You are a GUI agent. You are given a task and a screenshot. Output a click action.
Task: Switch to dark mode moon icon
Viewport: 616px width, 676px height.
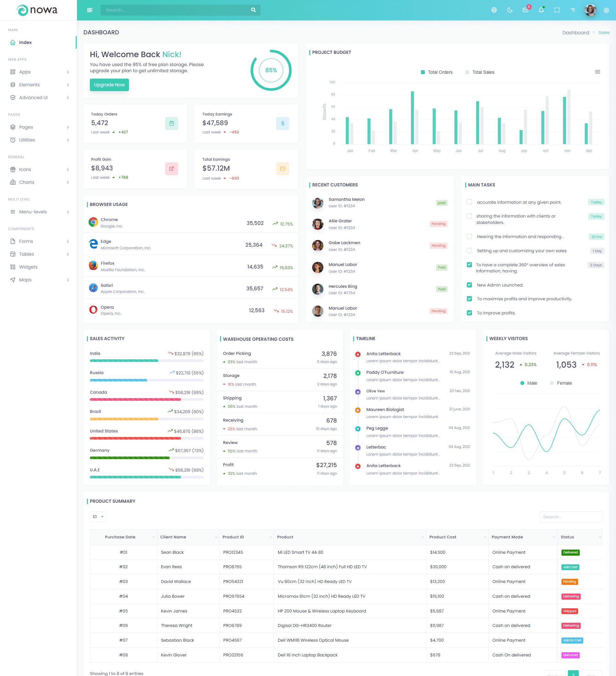click(x=510, y=10)
